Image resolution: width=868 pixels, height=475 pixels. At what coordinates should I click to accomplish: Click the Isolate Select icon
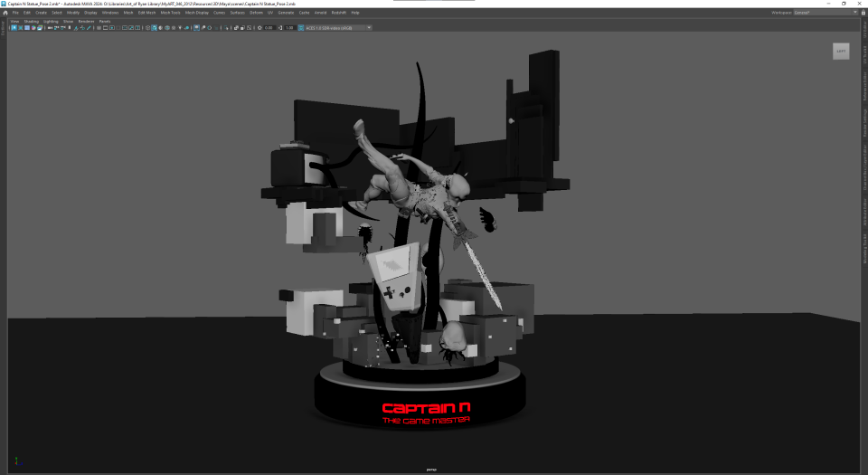coord(226,27)
